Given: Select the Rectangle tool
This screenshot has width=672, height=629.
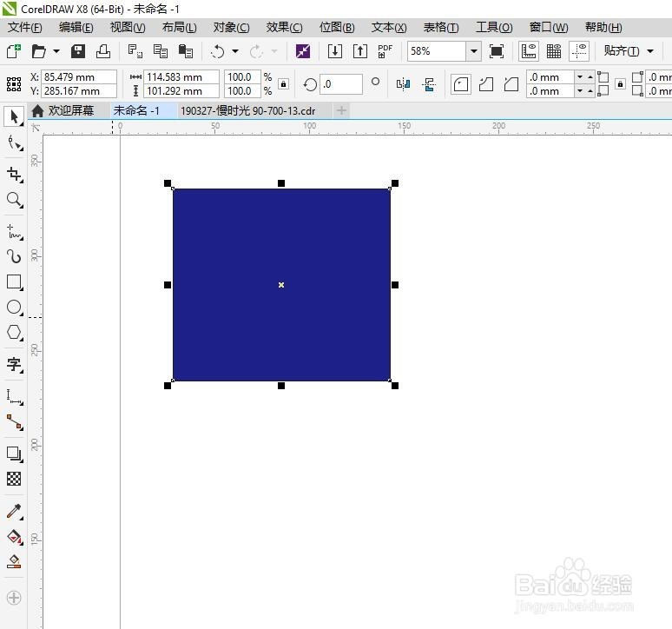Looking at the screenshot, I should (15, 282).
